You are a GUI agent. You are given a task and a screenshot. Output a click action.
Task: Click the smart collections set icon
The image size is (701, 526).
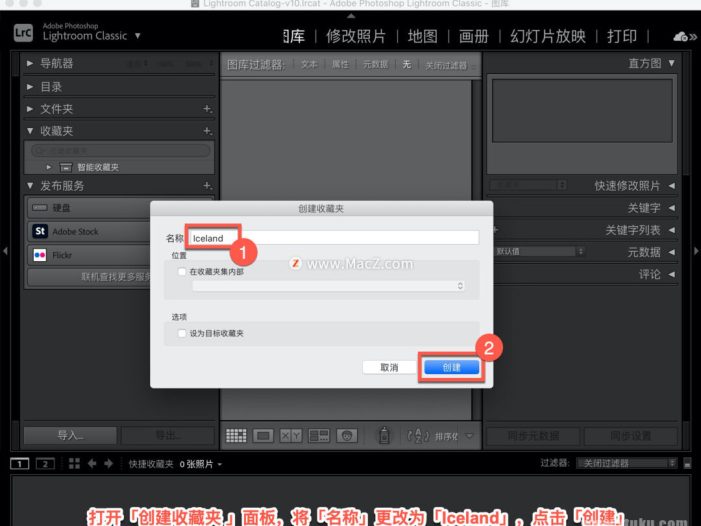(66, 167)
